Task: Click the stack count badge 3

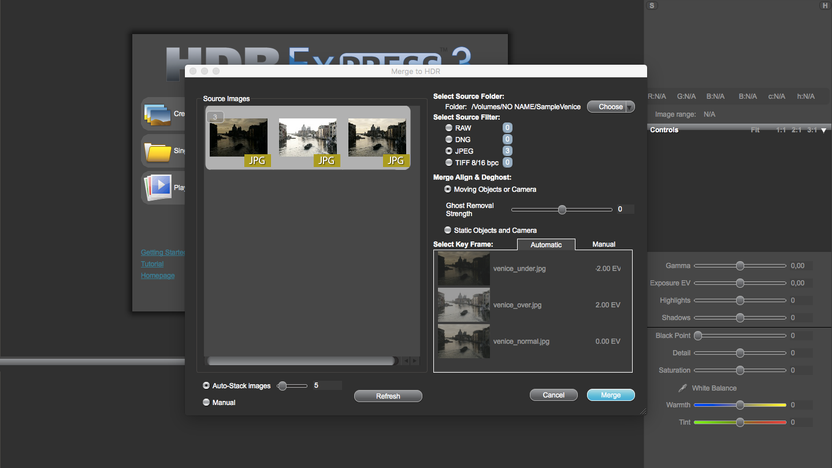Action: pyautogui.click(x=215, y=117)
